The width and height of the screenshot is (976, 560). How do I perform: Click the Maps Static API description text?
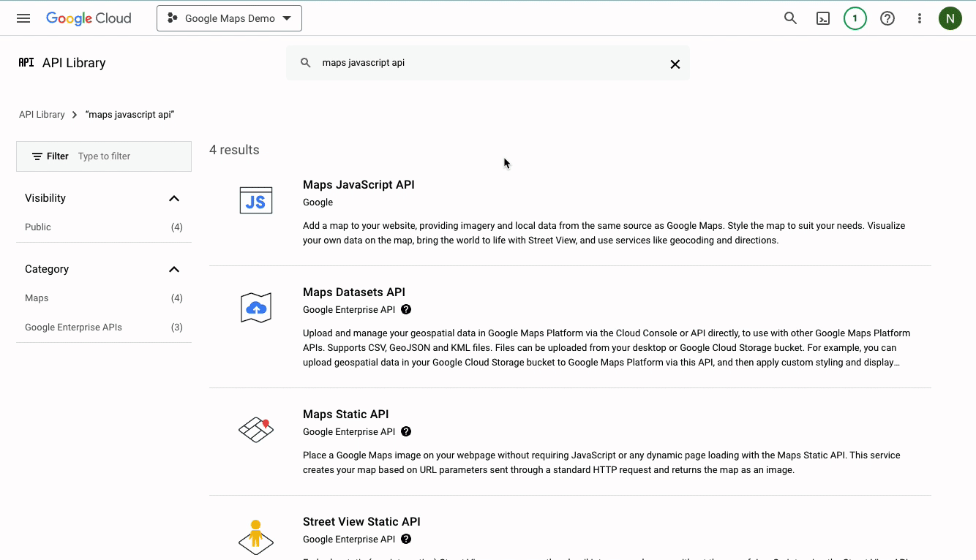[x=601, y=463]
